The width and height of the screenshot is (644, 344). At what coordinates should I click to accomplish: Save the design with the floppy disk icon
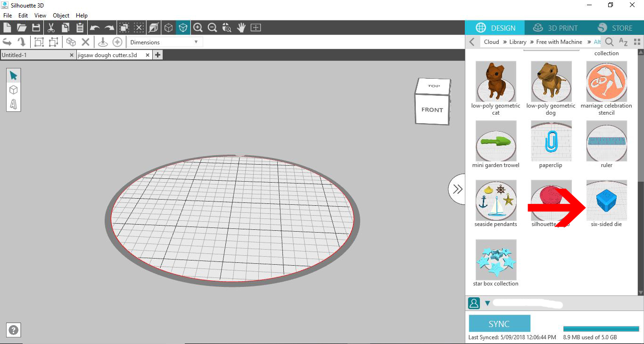coord(36,28)
